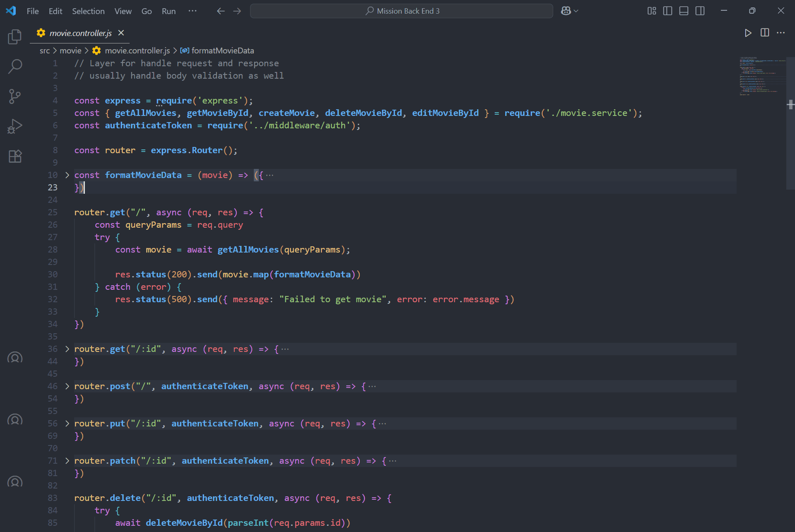Open the Copilot chat icon in title bar
The width and height of the screenshot is (795, 532).
pyautogui.click(x=566, y=11)
